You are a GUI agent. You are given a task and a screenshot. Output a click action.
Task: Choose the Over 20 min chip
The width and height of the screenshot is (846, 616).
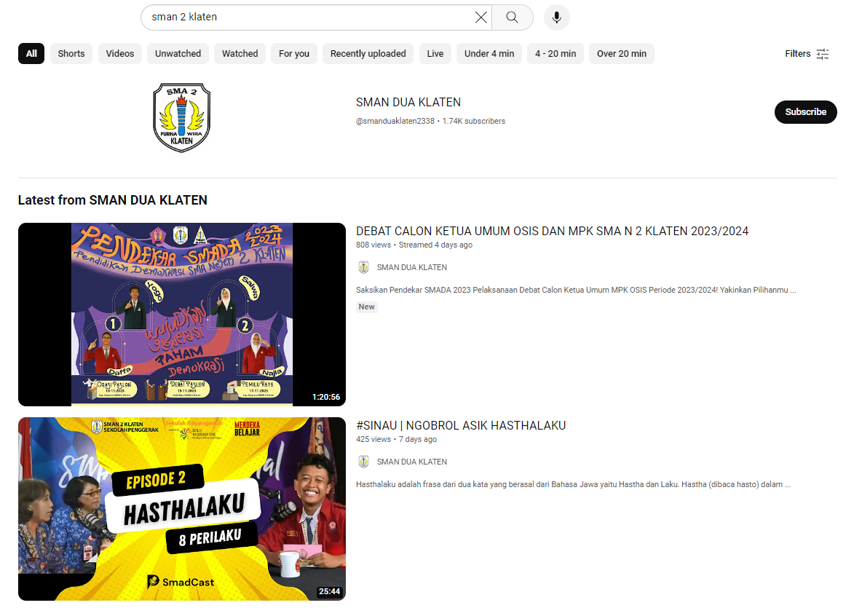[x=622, y=54]
